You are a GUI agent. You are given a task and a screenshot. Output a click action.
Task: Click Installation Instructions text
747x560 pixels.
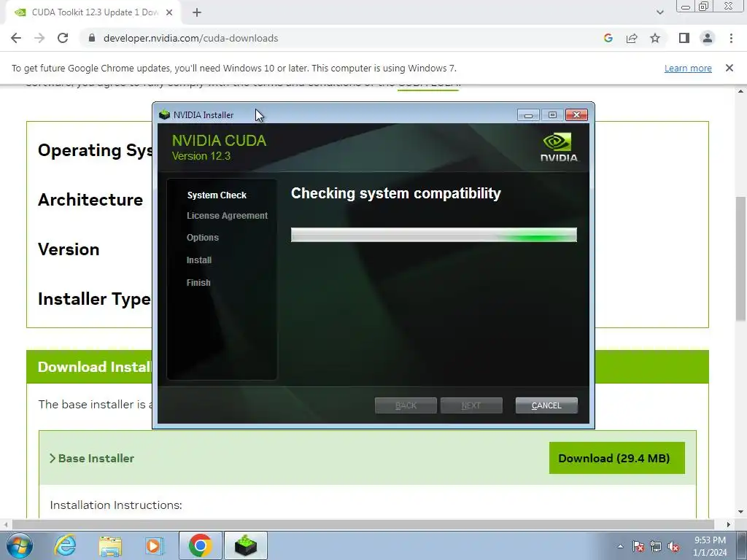pos(116,505)
